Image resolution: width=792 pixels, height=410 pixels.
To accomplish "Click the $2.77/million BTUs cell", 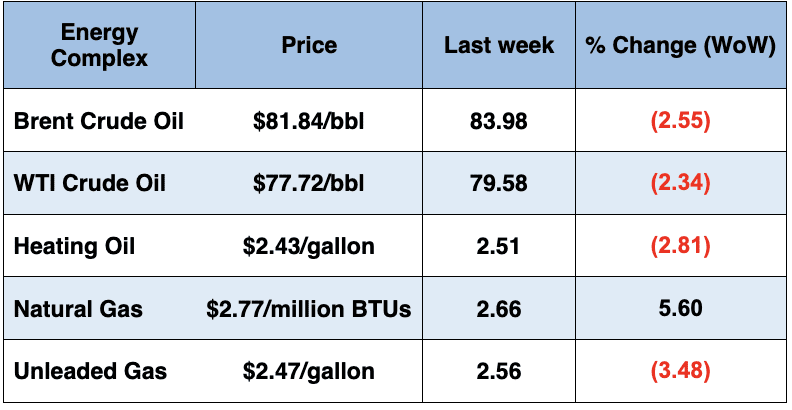I will 309,309.
